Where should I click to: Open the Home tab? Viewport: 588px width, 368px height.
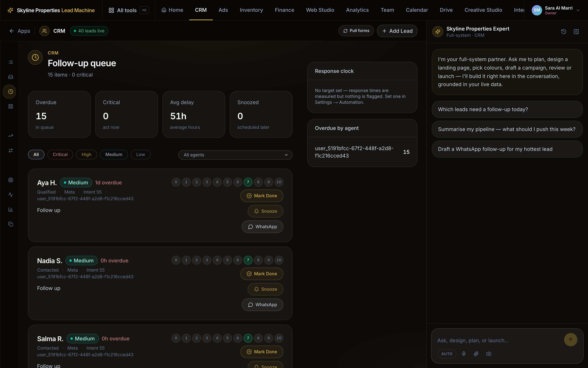point(172,10)
